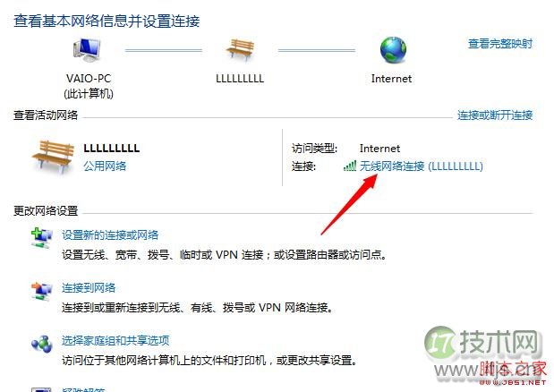
Task: Click the partially visible troubleshoot icon at bottom
Action: (x=42, y=389)
